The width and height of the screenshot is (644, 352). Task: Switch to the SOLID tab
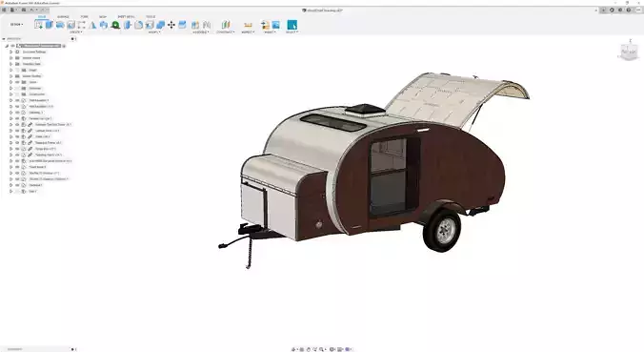coord(42,17)
